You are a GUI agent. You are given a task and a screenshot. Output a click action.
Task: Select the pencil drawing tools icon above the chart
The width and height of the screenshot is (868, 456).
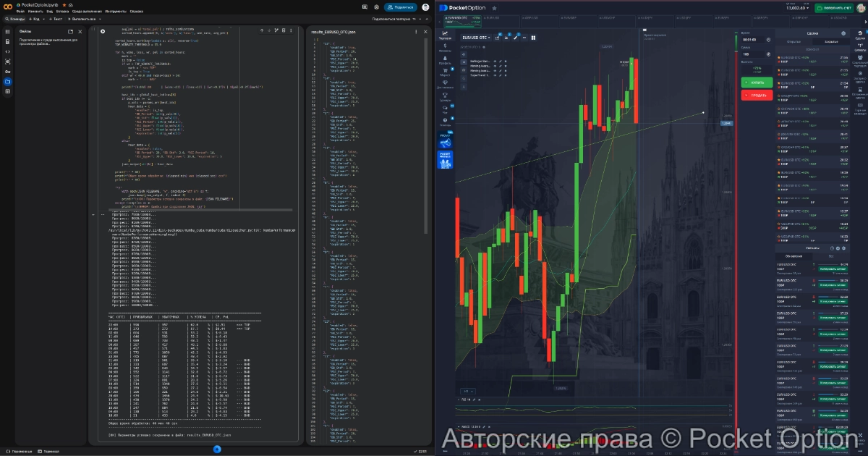click(x=516, y=38)
